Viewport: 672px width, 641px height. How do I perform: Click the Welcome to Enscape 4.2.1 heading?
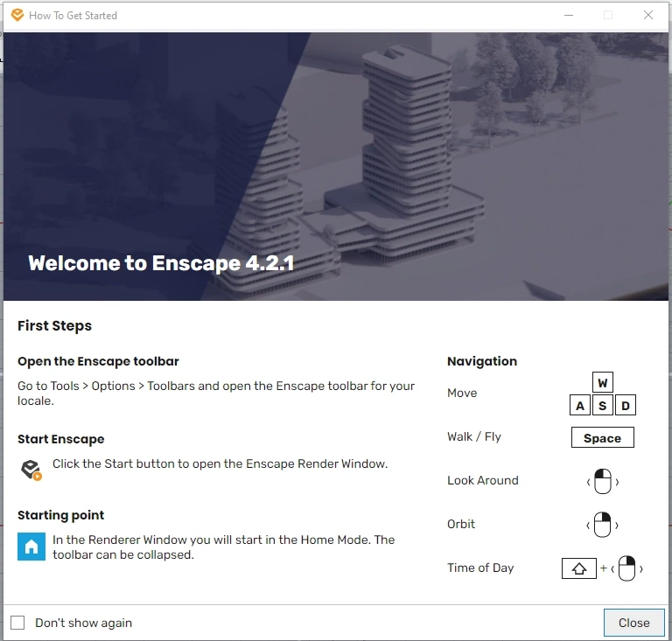click(161, 263)
